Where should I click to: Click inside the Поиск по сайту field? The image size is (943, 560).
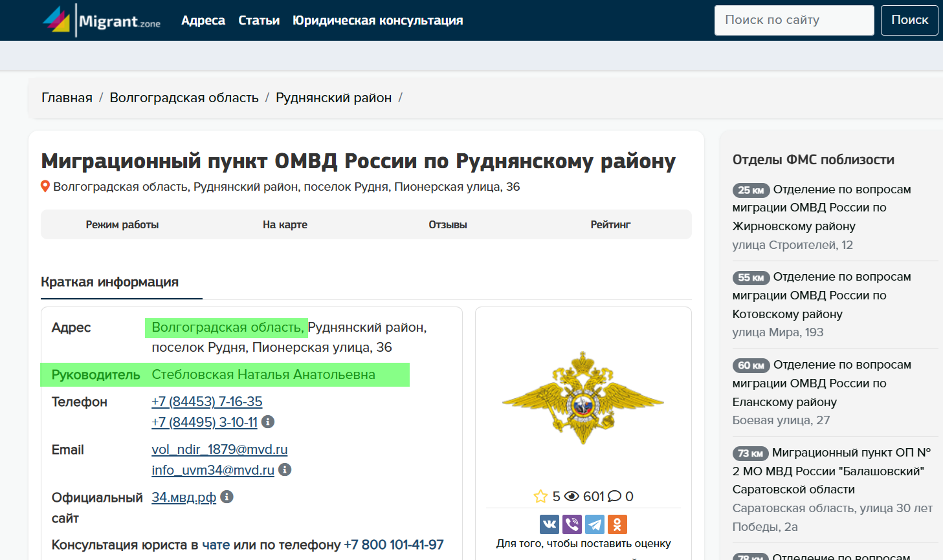(794, 20)
